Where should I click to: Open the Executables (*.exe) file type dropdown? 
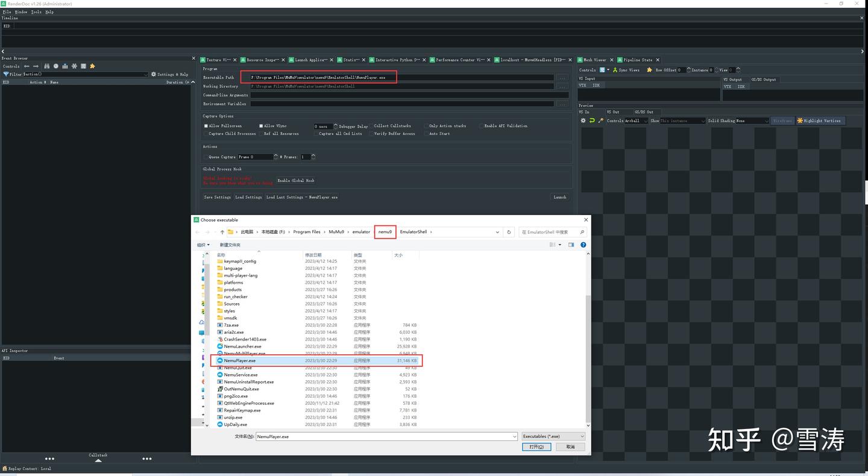coord(552,436)
